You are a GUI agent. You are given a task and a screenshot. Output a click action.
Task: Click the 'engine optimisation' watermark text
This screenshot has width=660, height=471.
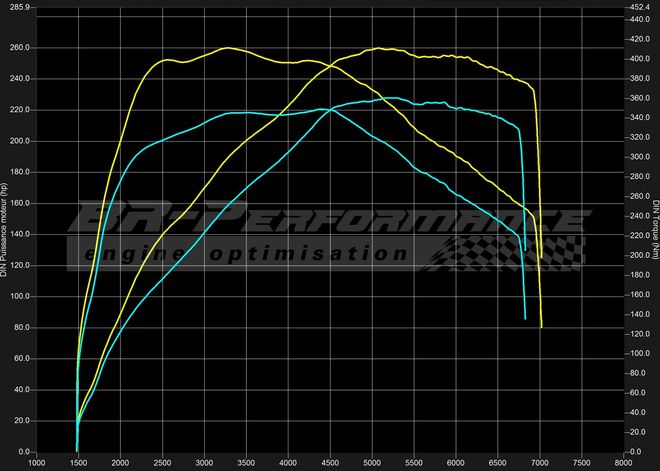[x=262, y=254]
